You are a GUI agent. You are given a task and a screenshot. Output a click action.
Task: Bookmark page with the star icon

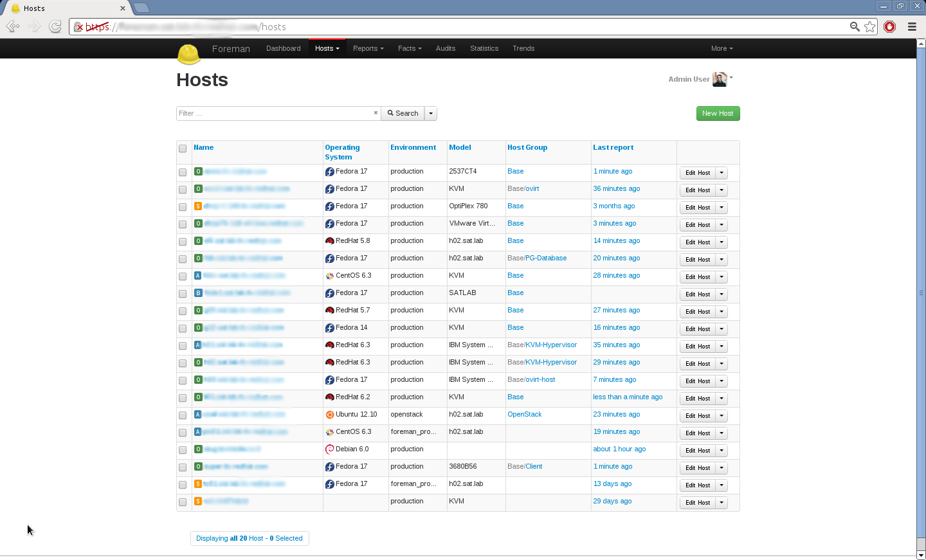[x=870, y=26]
